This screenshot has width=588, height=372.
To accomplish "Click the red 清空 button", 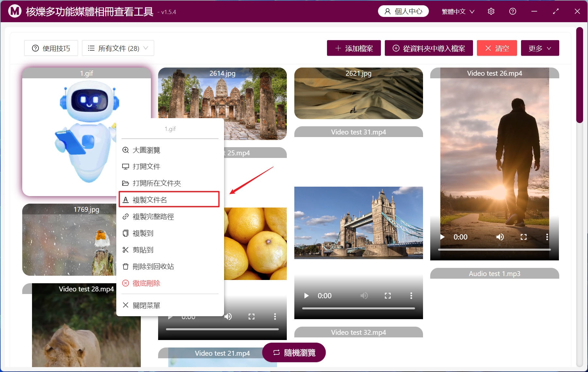I will pos(497,48).
